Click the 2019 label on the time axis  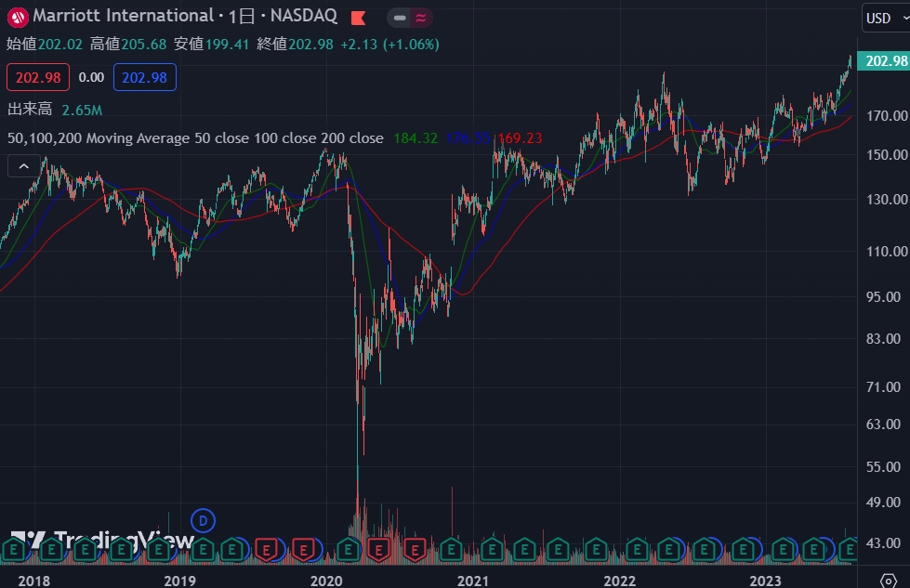pos(180,581)
